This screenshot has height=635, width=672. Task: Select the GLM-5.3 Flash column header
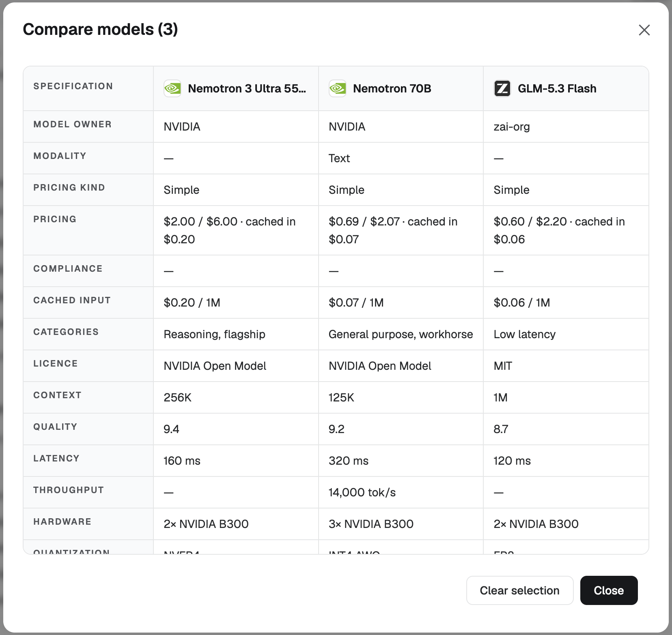click(x=566, y=88)
